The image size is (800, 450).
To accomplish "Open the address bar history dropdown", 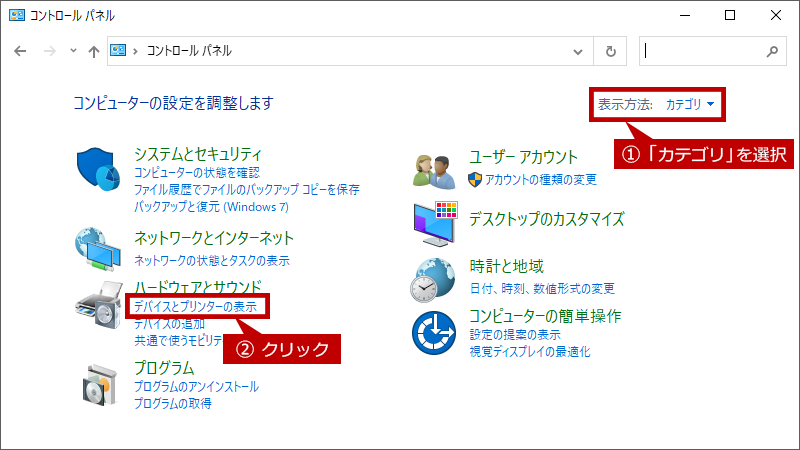I will coord(578,52).
